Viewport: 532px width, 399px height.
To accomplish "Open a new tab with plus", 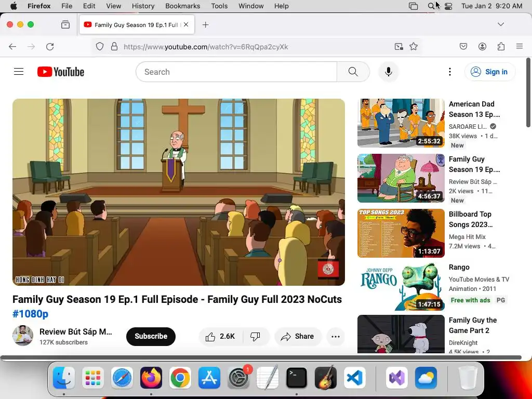I will 205,24.
